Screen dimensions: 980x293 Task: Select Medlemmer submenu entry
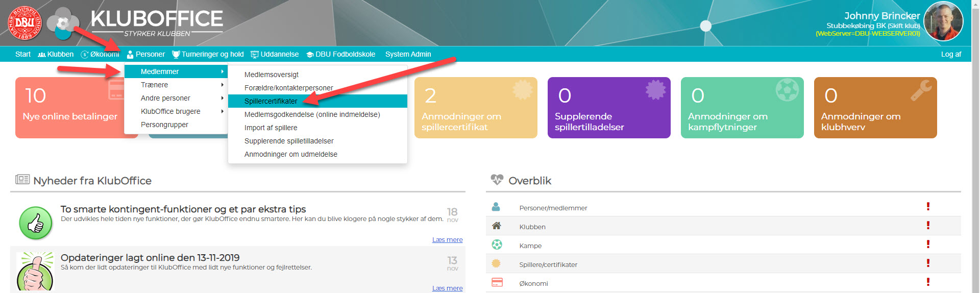[x=176, y=71]
